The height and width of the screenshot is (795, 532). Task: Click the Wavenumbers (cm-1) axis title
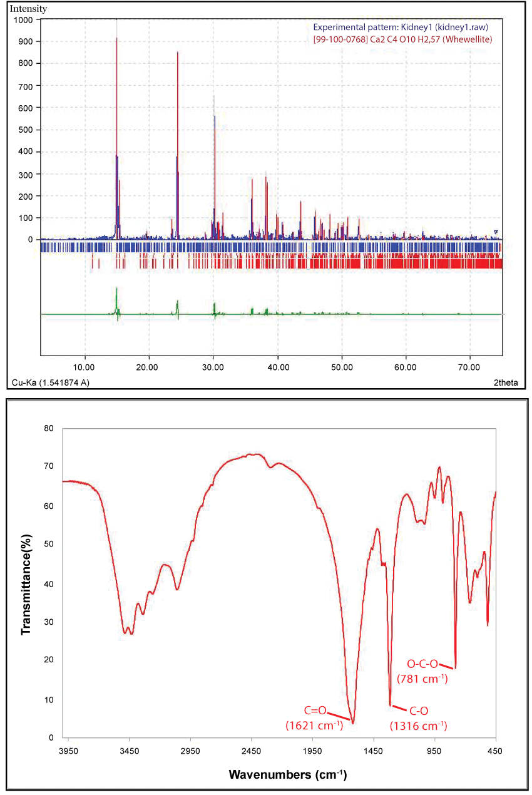pyautogui.click(x=287, y=775)
